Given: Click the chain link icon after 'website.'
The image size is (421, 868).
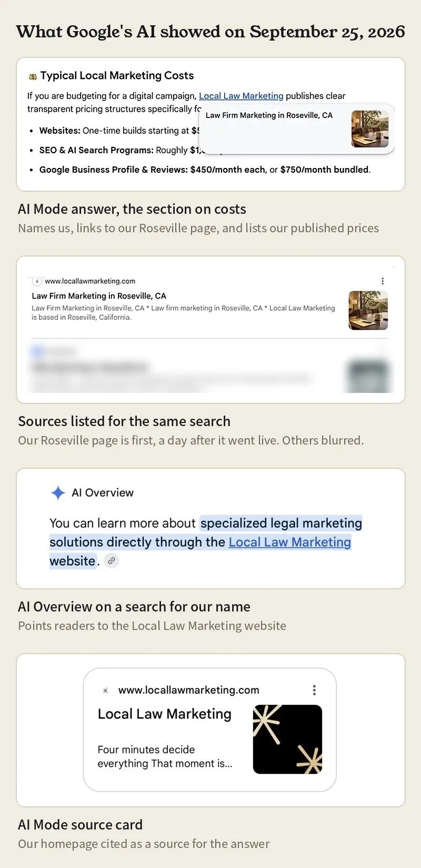Looking at the screenshot, I should [x=111, y=561].
